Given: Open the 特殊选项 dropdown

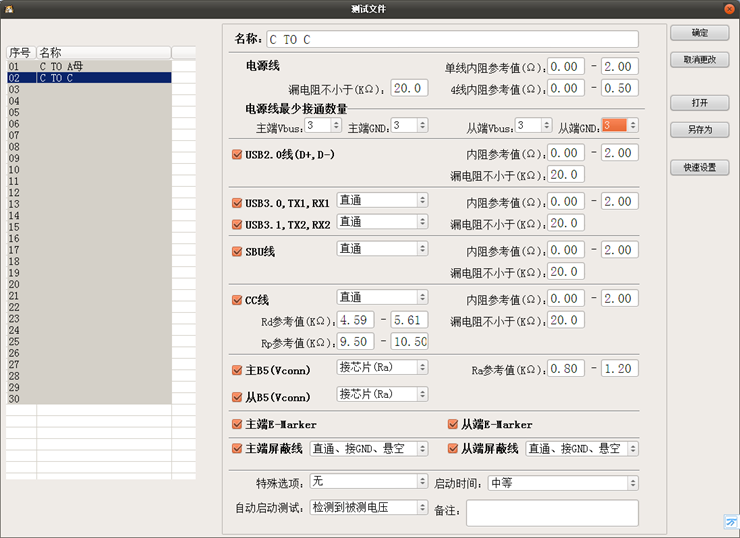Looking at the screenshot, I should pyautogui.click(x=368, y=483).
